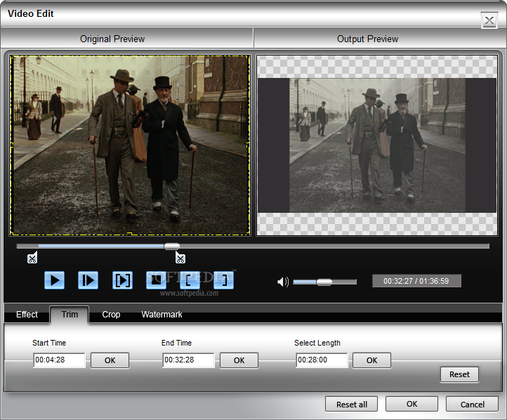This screenshot has height=420, width=507.
Task: Click the Play button
Action: pyautogui.click(x=54, y=280)
